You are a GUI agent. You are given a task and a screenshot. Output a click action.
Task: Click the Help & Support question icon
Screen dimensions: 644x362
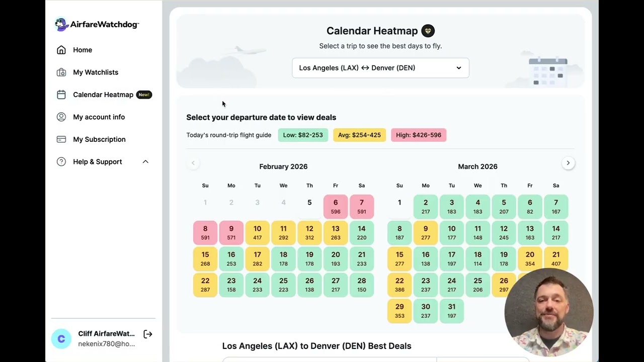[x=61, y=161]
